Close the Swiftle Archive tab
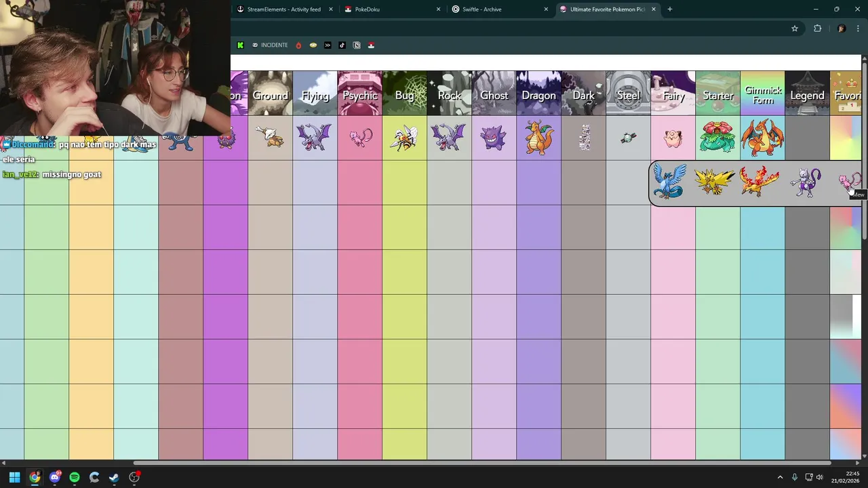 [546, 9]
